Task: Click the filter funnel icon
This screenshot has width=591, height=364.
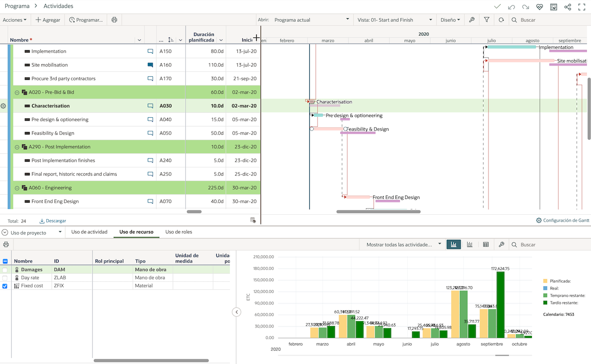Action: [x=487, y=20]
